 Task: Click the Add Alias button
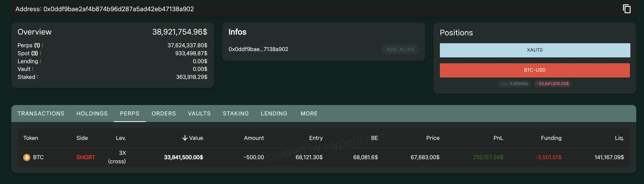click(400, 49)
